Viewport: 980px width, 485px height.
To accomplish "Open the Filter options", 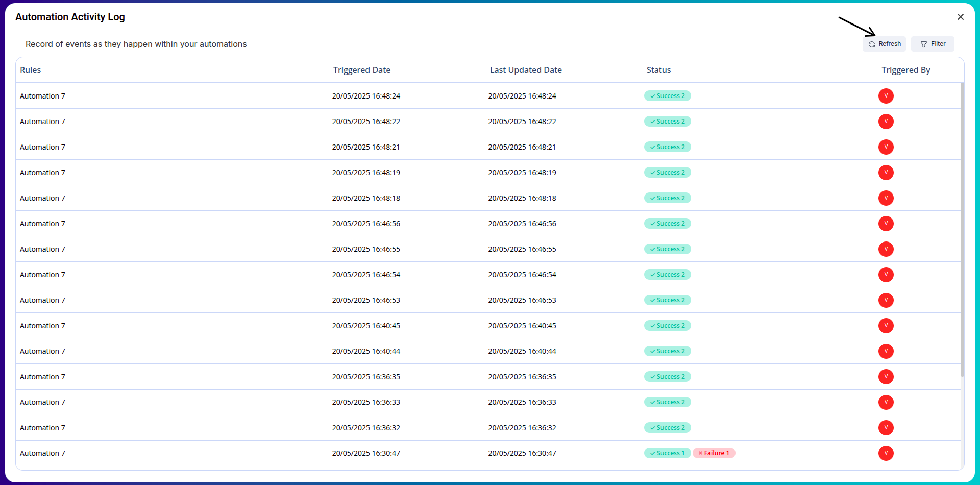I will (933, 44).
